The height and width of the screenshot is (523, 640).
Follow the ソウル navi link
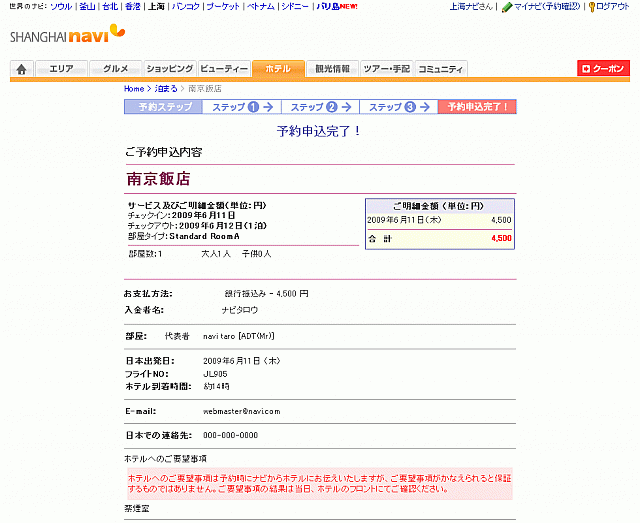pyautogui.click(x=61, y=7)
